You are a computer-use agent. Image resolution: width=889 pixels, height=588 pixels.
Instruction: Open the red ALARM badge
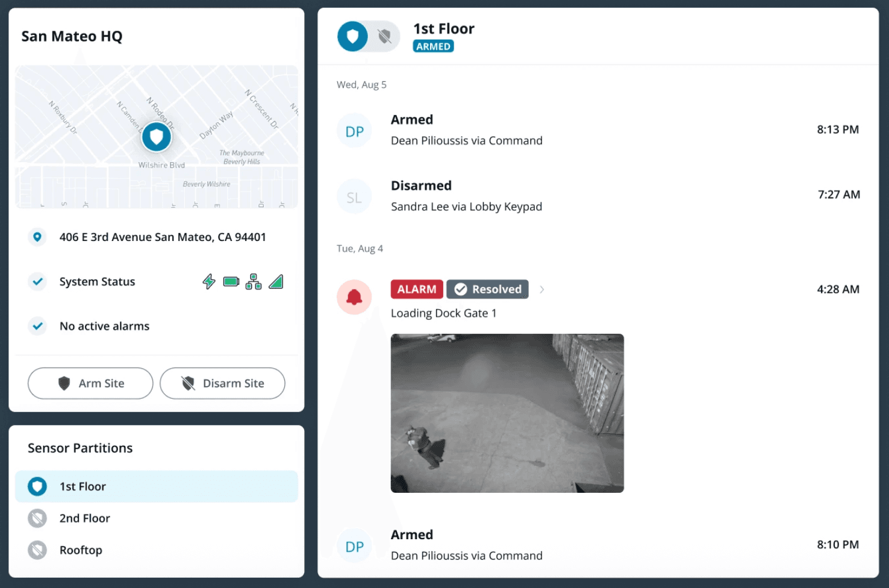tap(417, 289)
